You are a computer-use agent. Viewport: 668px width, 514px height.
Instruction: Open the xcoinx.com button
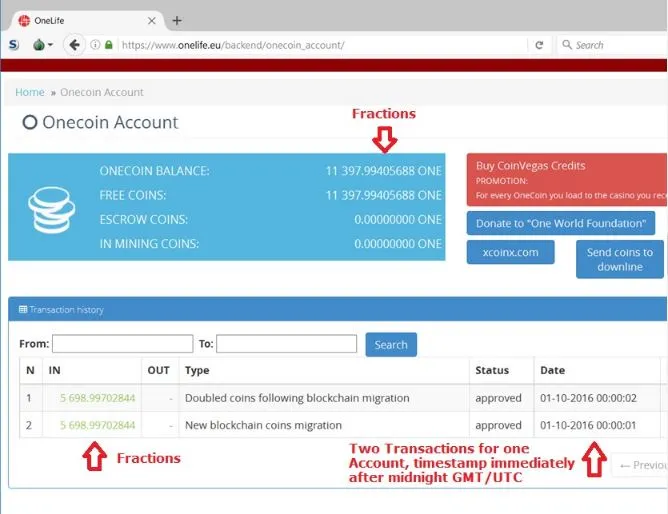coord(510,252)
